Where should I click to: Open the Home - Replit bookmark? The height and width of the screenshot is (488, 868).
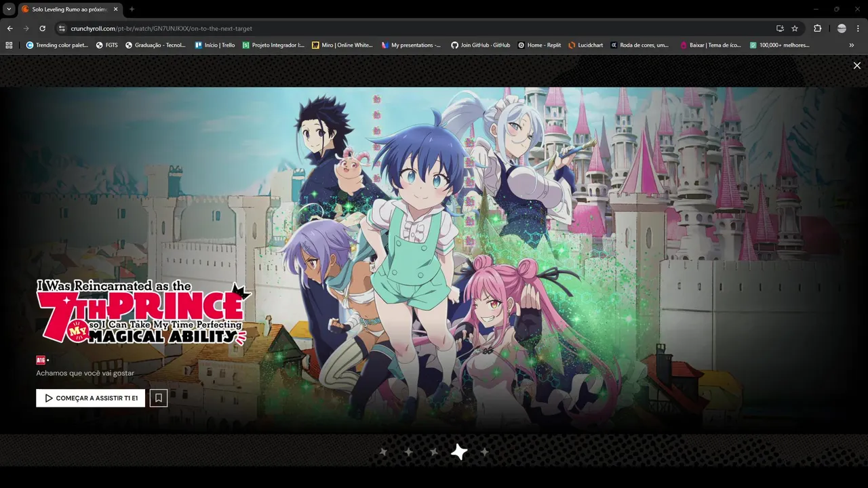tap(540, 45)
